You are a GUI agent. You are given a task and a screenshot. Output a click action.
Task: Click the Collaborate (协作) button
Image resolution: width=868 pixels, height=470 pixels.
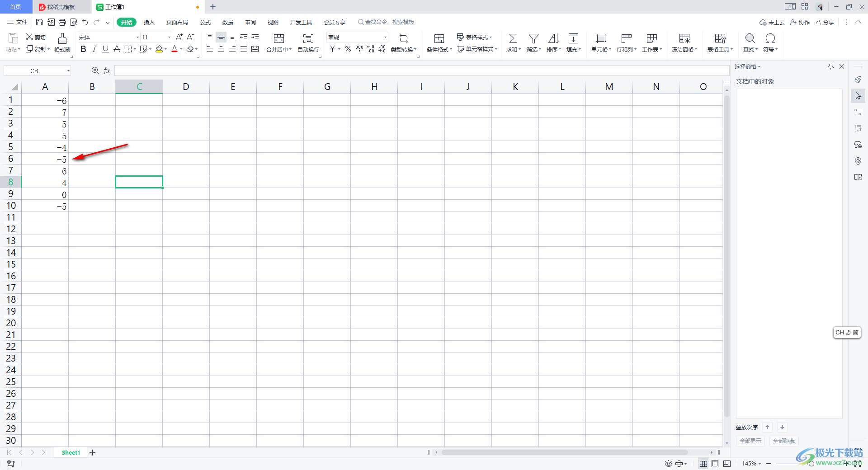[800, 22]
